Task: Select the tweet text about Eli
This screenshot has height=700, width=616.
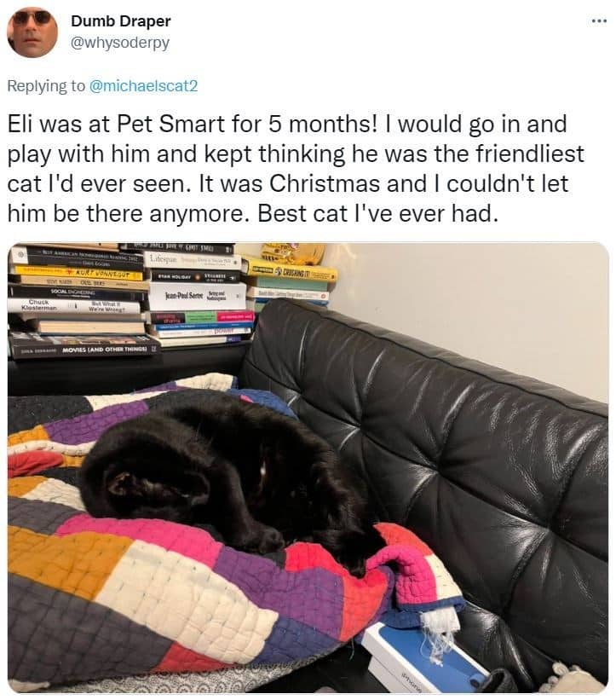Action: point(296,168)
